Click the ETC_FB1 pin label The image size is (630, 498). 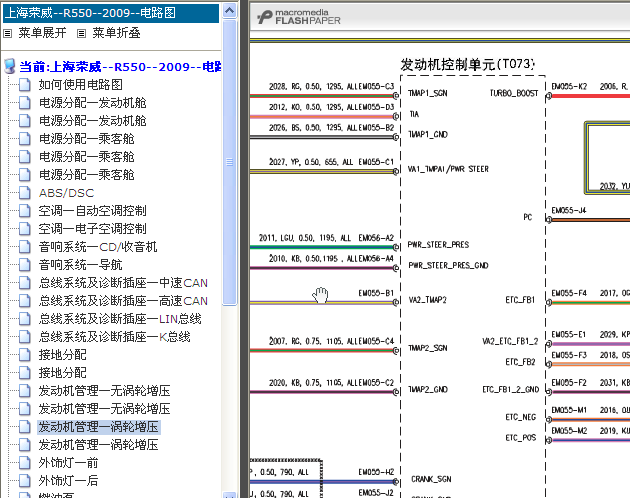[520, 300]
